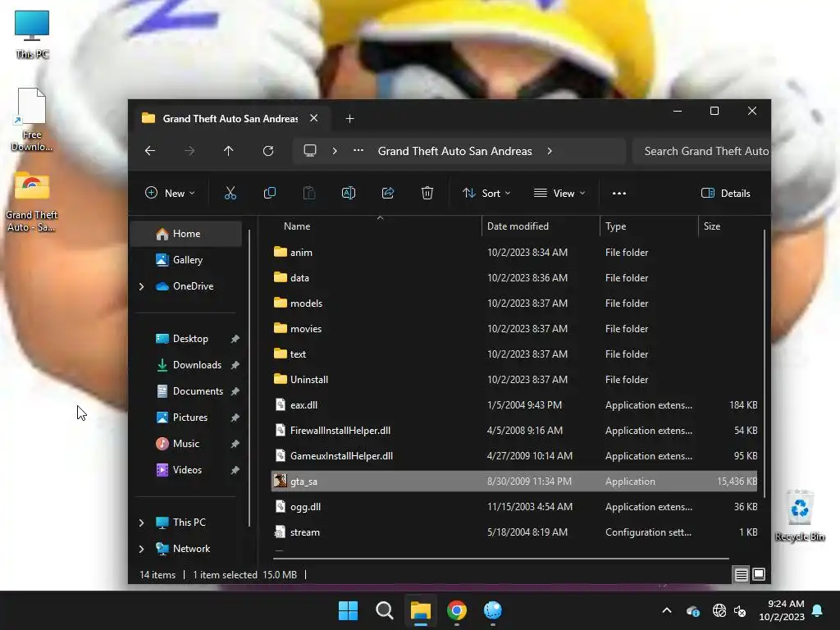The height and width of the screenshot is (630, 840).
Task: Select Free Download desktop shortcut file
Action: (32, 120)
